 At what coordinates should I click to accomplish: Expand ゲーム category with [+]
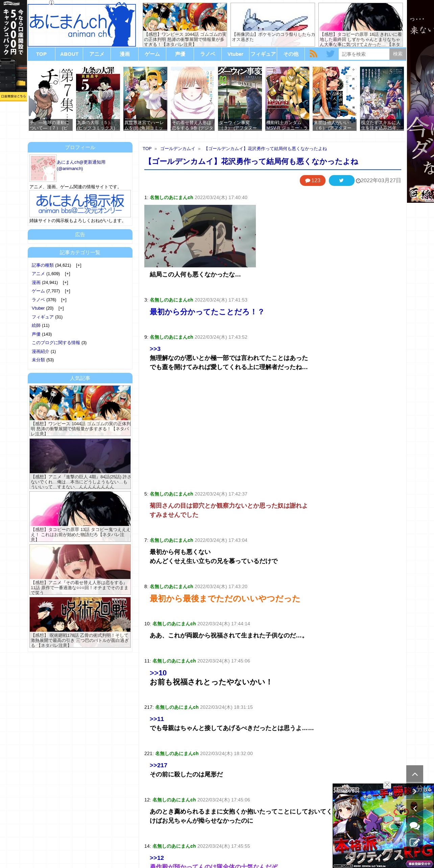tap(67, 291)
